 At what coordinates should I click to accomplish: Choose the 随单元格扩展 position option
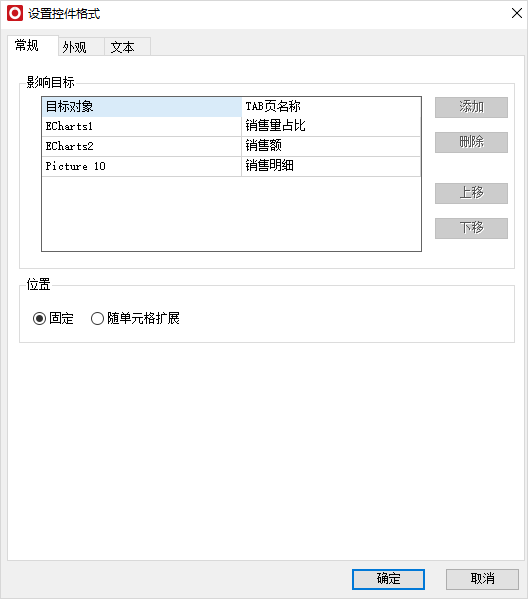click(135, 318)
